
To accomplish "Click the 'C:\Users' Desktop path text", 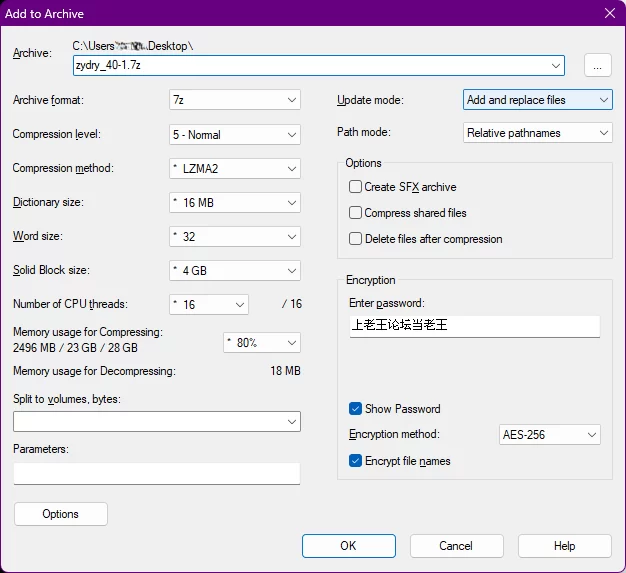I will pos(133,46).
